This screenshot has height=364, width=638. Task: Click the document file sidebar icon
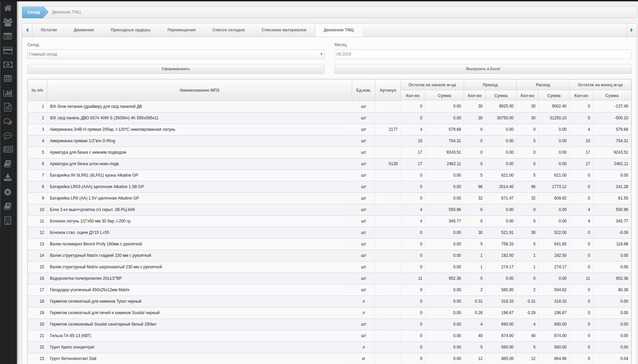point(8,107)
